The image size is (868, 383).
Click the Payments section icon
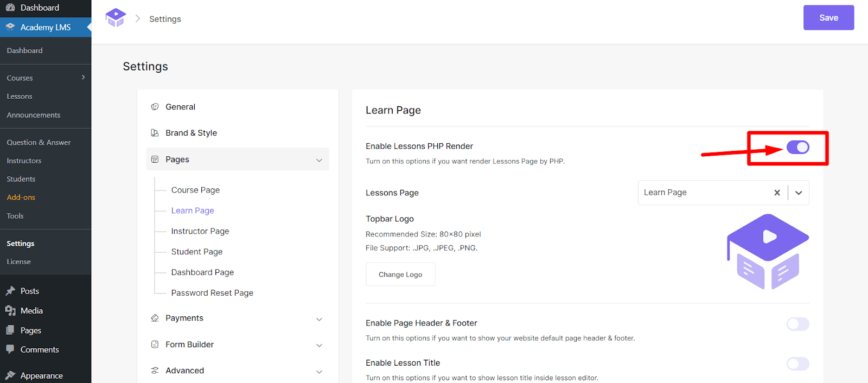pos(155,318)
